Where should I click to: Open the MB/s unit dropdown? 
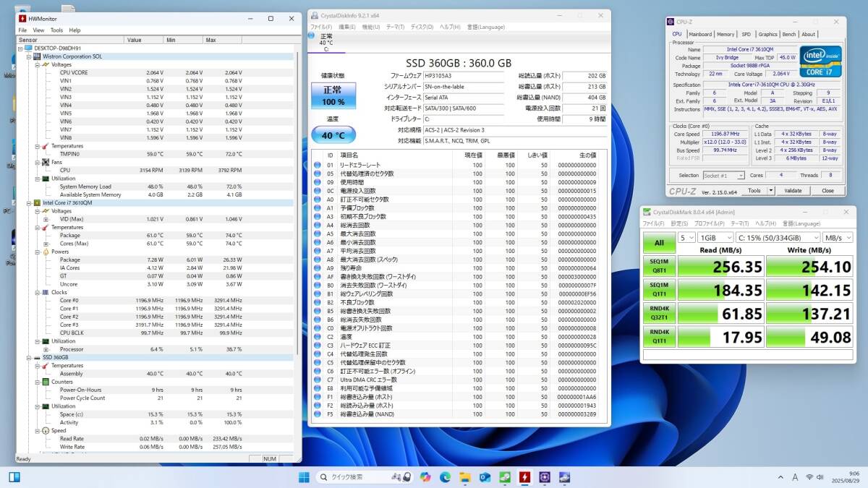838,237
